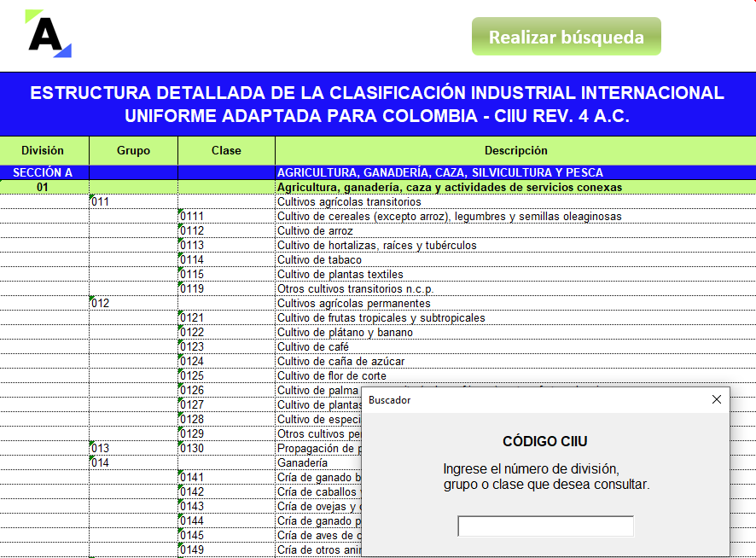Select class cell 0130

click(227, 448)
